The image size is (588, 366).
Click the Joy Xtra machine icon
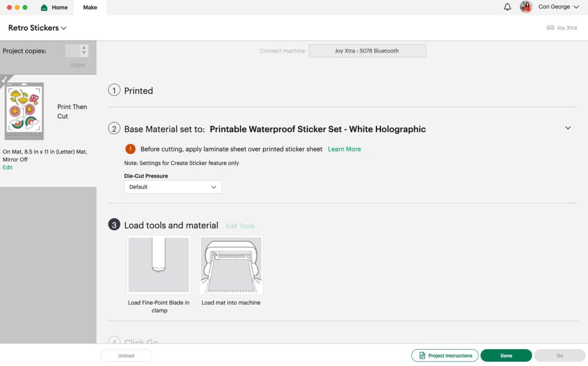point(550,28)
